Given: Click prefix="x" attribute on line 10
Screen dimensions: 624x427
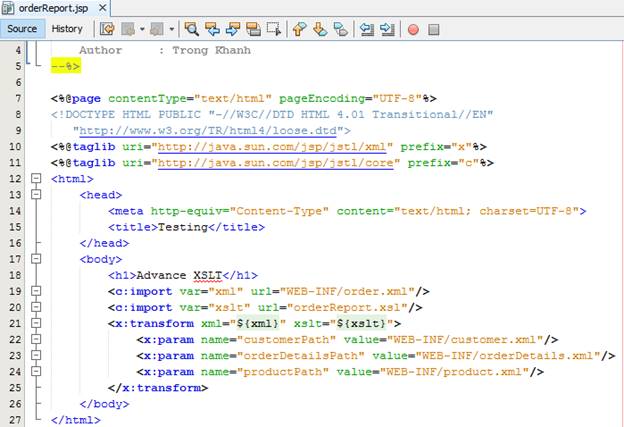Looking at the screenshot, I should point(436,147).
